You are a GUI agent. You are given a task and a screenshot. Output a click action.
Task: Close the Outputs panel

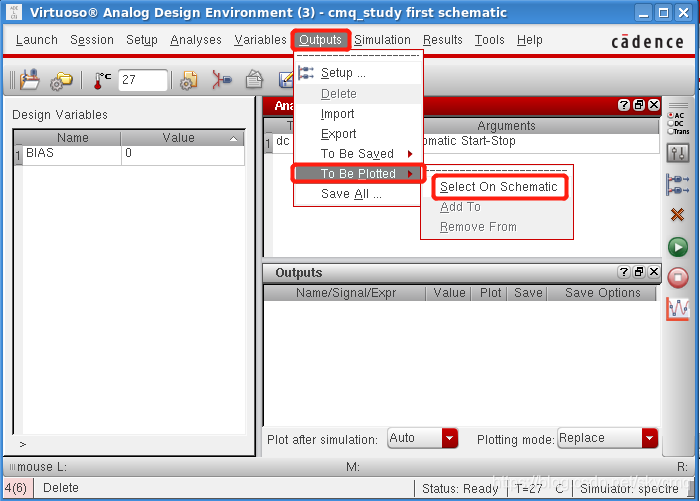click(x=654, y=272)
